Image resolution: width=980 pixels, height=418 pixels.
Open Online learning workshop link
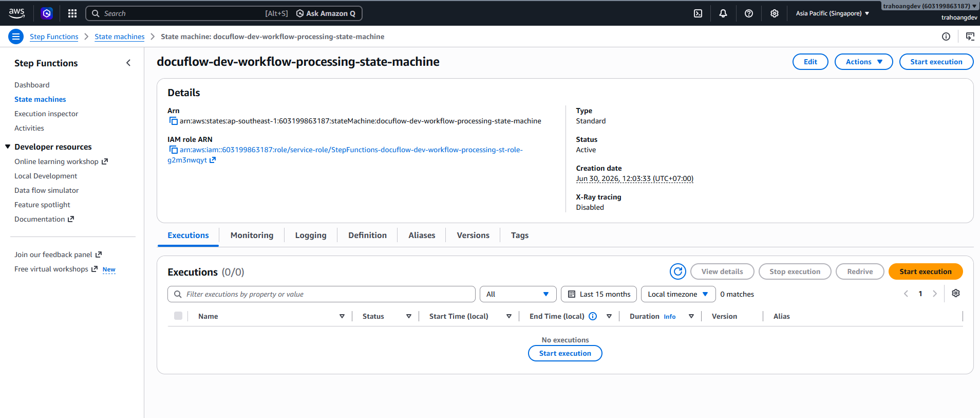coord(61,161)
